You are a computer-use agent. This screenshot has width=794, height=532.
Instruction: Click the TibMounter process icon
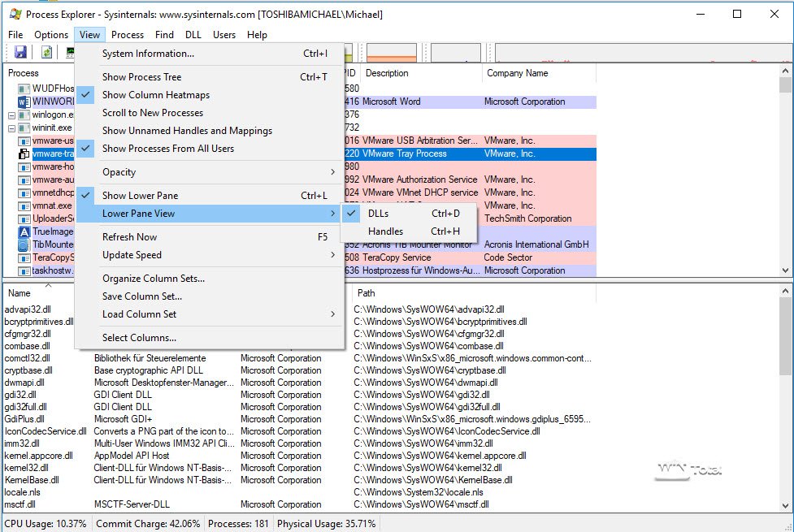(x=24, y=245)
